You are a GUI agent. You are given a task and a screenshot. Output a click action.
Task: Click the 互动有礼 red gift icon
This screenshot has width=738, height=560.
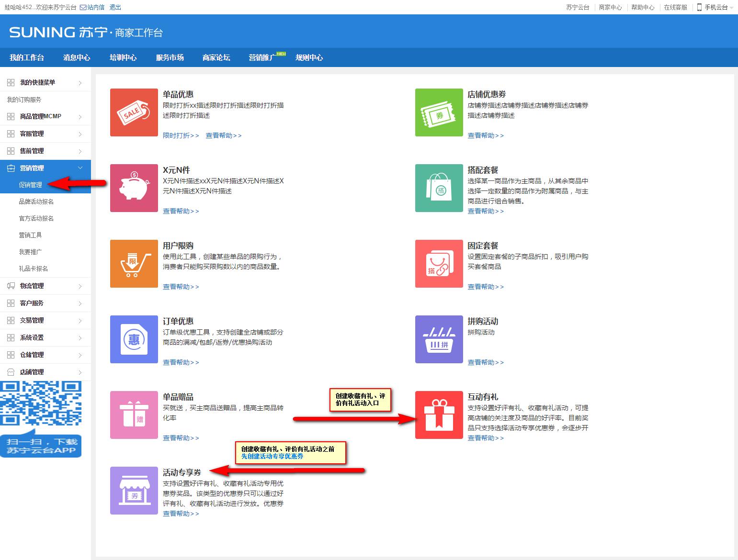pyautogui.click(x=439, y=415)
